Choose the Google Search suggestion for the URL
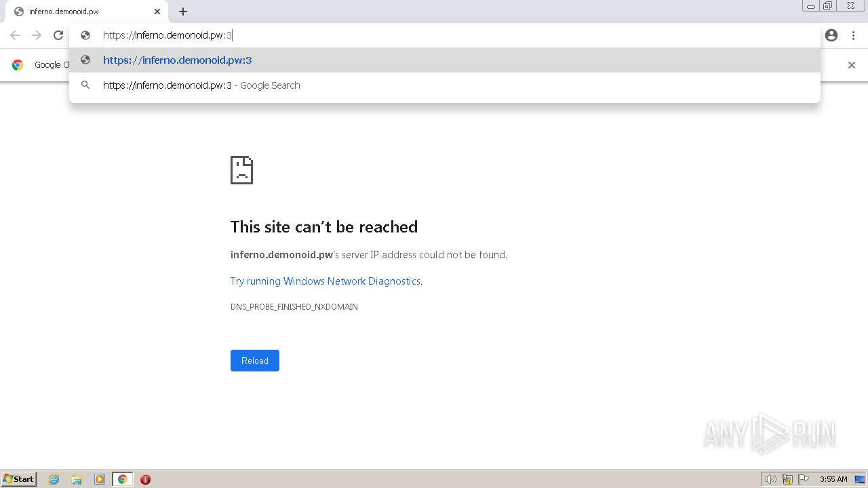This screenshot has width=868, height=488. (445, 85)
